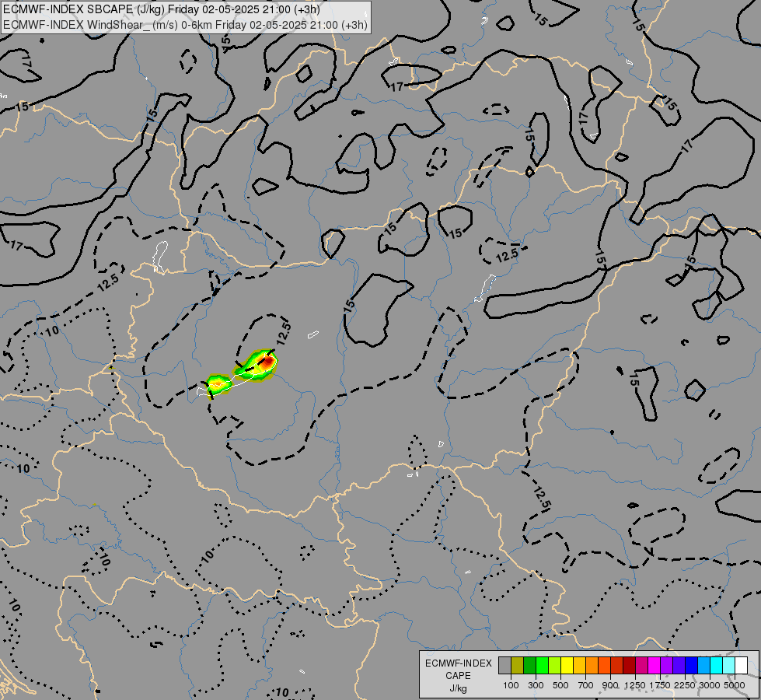
Task: Click the legend value label 1250
Action: [635, 685]
